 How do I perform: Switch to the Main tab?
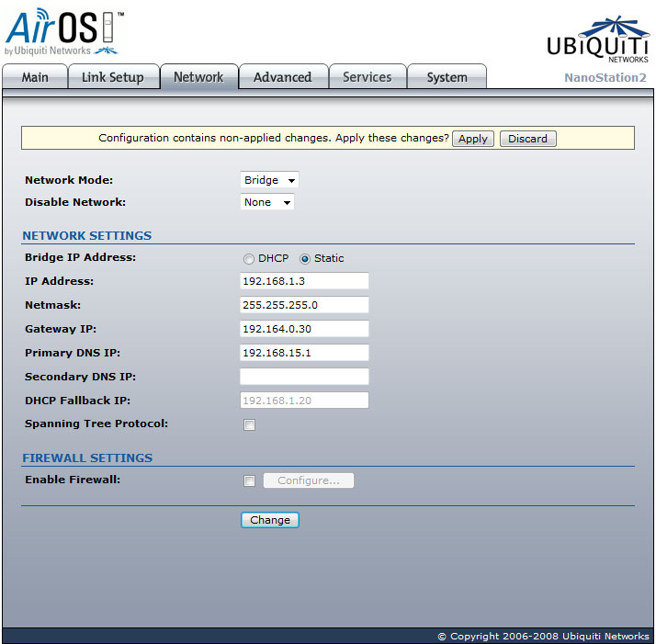(x=35, y=77)
